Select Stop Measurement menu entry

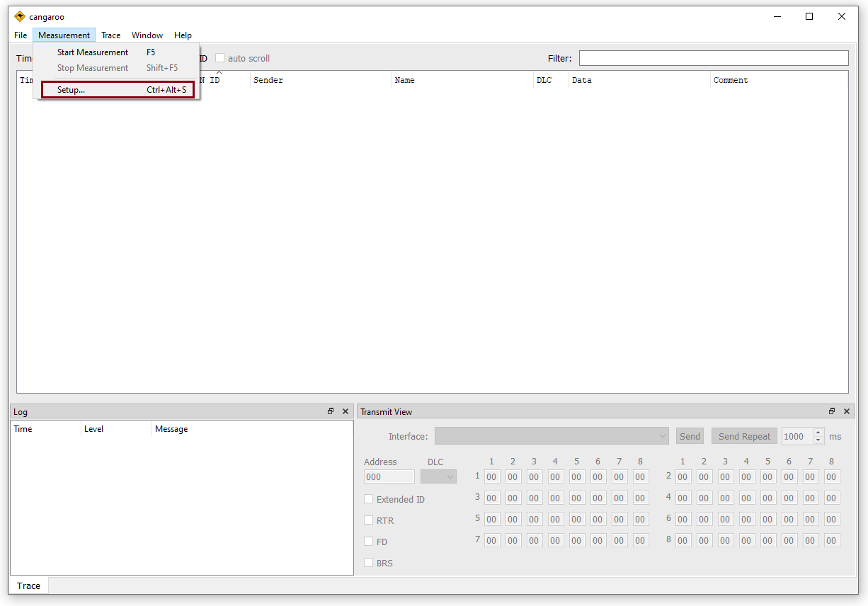pos(117,68)
